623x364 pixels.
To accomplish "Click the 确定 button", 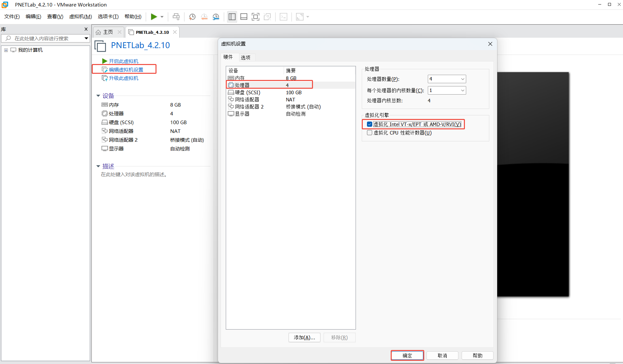I will pos(407,356).
